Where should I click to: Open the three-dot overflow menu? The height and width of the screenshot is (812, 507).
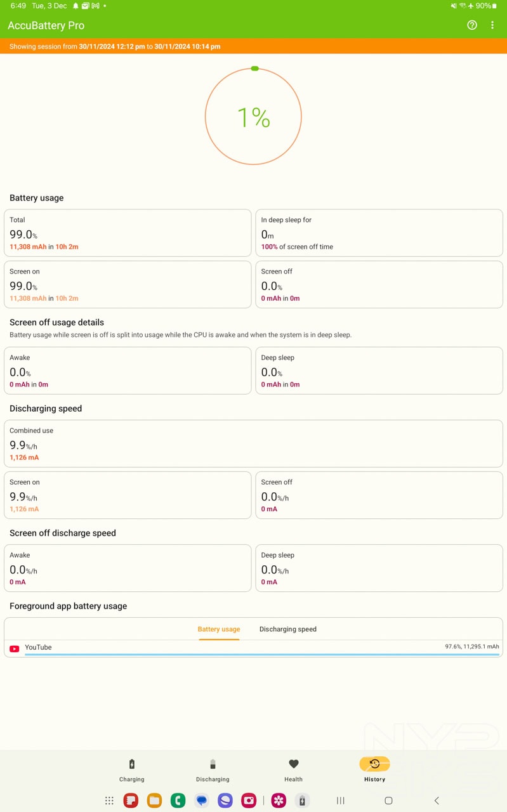click(492, 25)
